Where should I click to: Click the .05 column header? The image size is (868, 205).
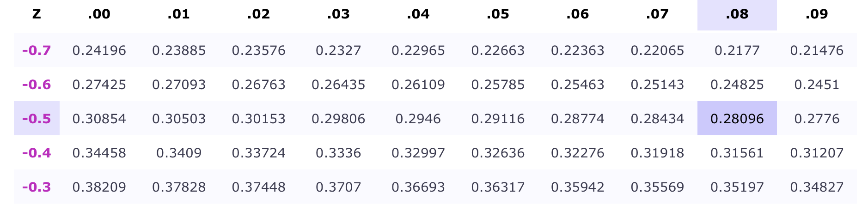[498, 14]
